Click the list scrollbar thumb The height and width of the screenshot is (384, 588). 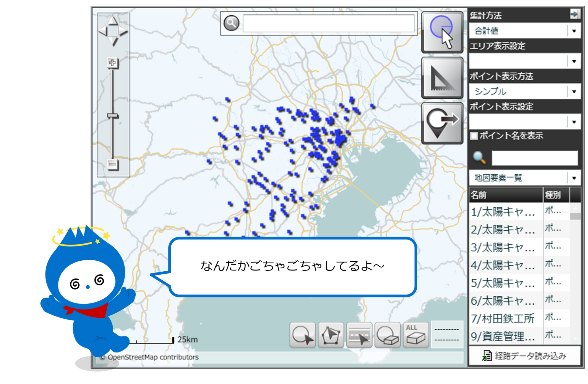[x=575, y=216]
